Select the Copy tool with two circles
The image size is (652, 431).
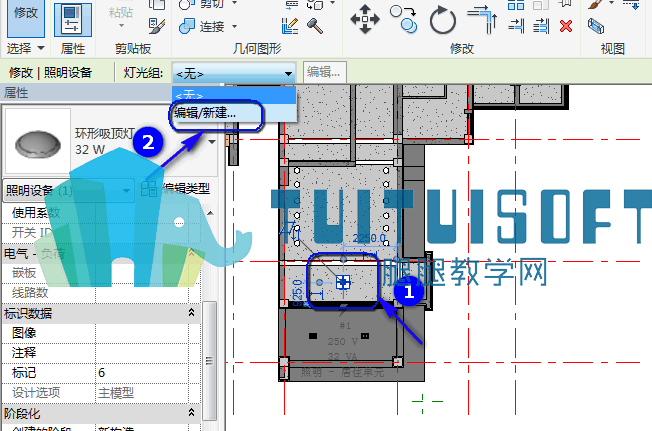point(404,19)
